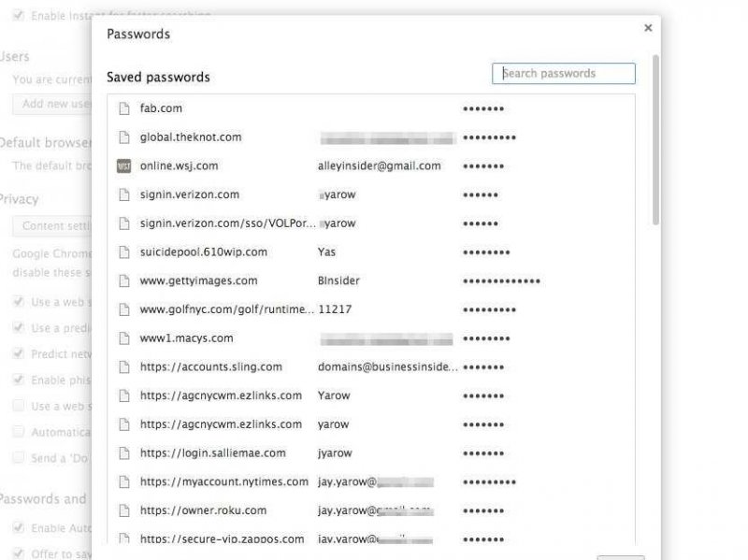Close the Passwords dialog
This screenshot has height=560, width=748.
(648, 28)
